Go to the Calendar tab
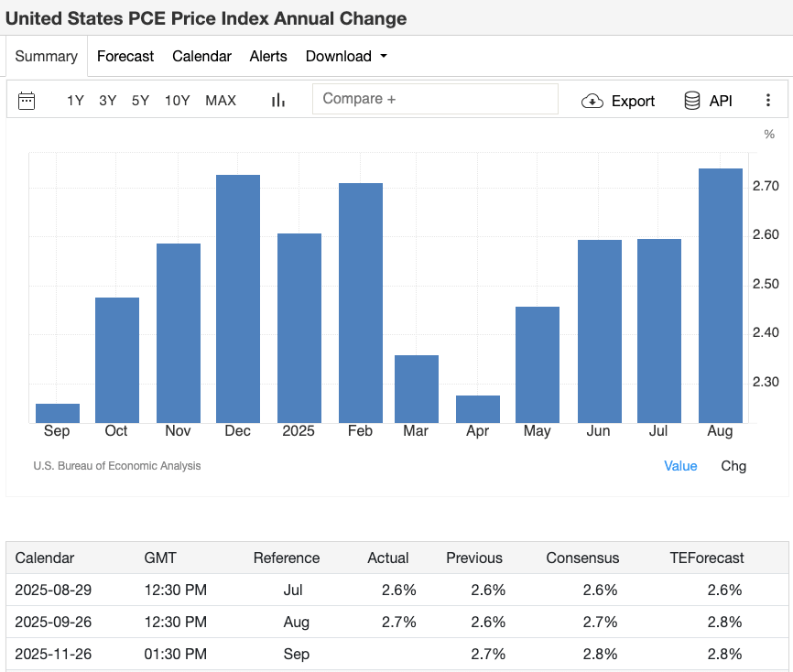793x672 pixels. click(x=201, y=56)
